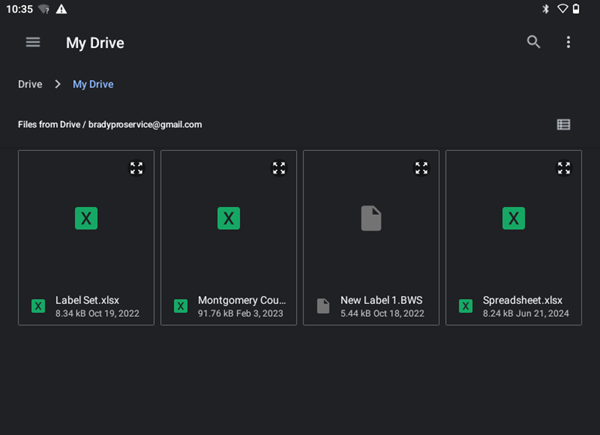The height and width of the screenshot is (435, 600).
Task: Open Label Set.xlsx thumbnail
Action: (86, 219)
